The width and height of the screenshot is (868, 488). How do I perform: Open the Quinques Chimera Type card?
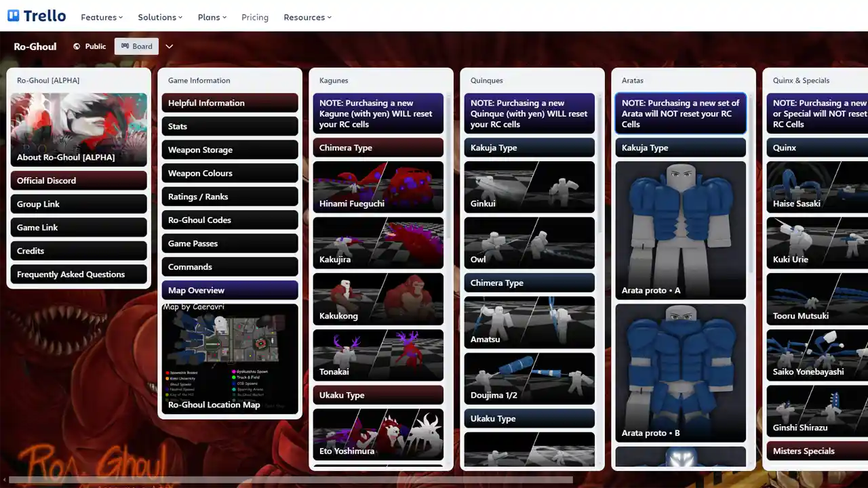(530, 283)
